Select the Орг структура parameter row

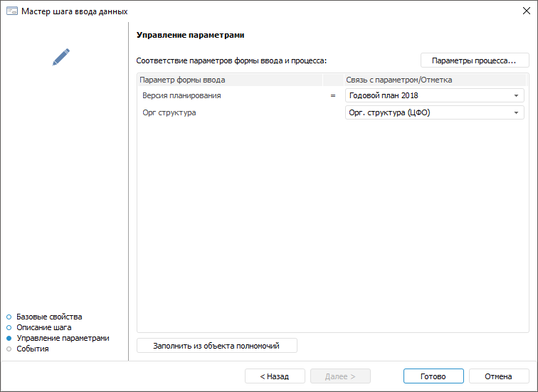click(169, 112)
